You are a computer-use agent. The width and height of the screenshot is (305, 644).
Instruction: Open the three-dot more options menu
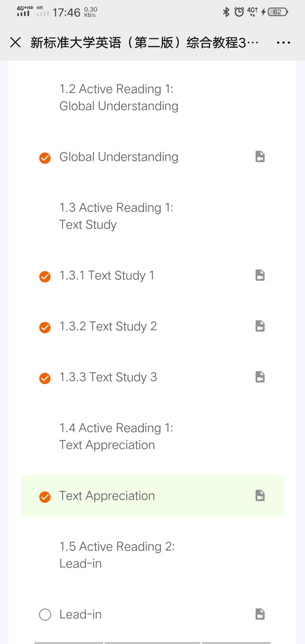283,43
